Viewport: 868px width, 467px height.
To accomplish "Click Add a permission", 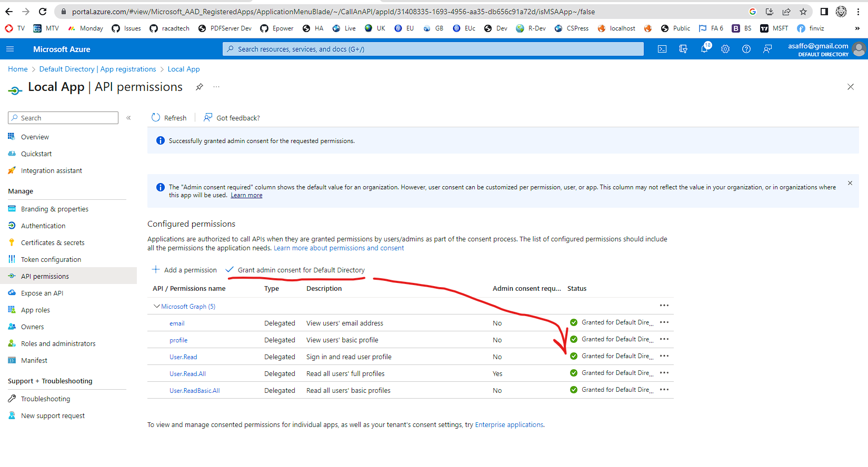I will point(184,270).
